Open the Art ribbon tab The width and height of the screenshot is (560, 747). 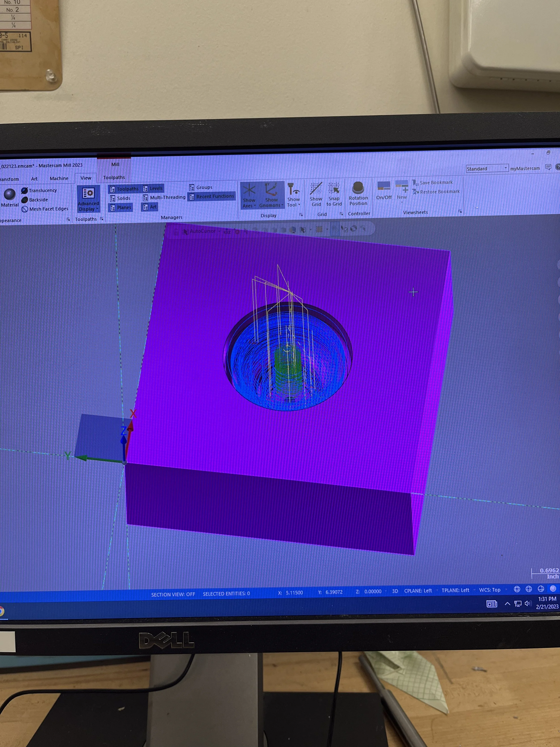34,179
